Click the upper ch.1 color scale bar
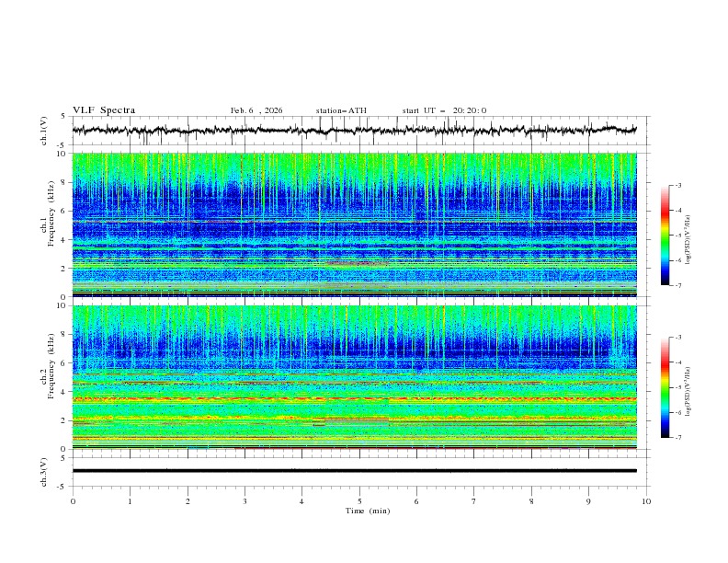This screenshot has width=728, height=563. (x=665, y=235)
